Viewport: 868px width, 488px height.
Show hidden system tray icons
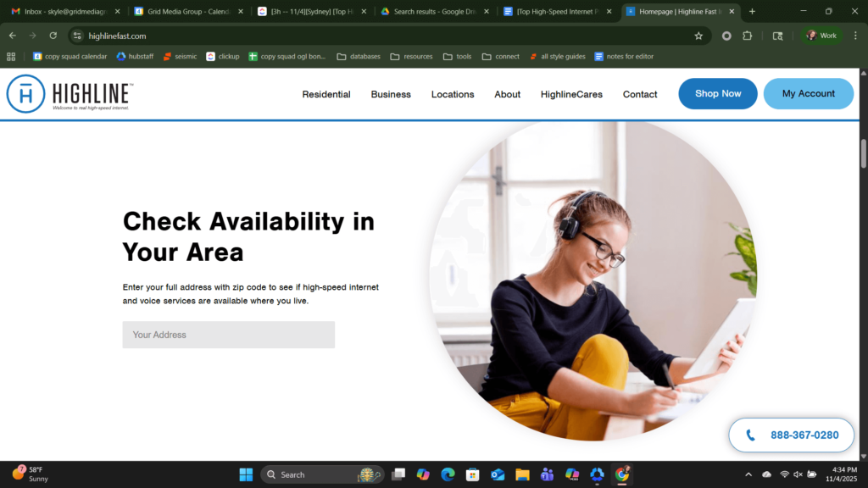[x=748, y=474]
